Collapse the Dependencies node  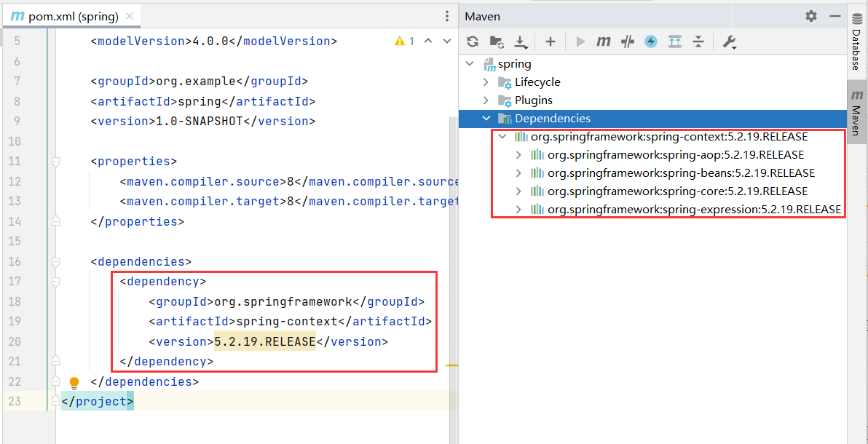point(486,119)
